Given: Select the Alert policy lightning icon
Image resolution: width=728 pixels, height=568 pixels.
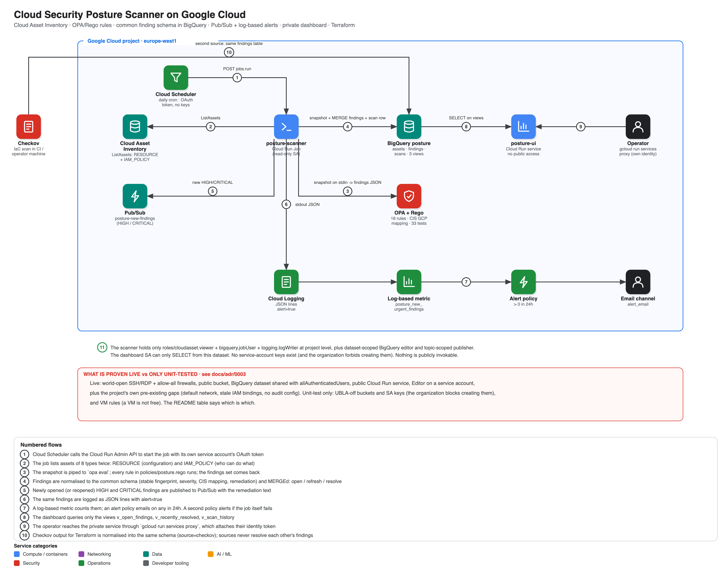Looking at the screenshot, I should pos(523,282).
